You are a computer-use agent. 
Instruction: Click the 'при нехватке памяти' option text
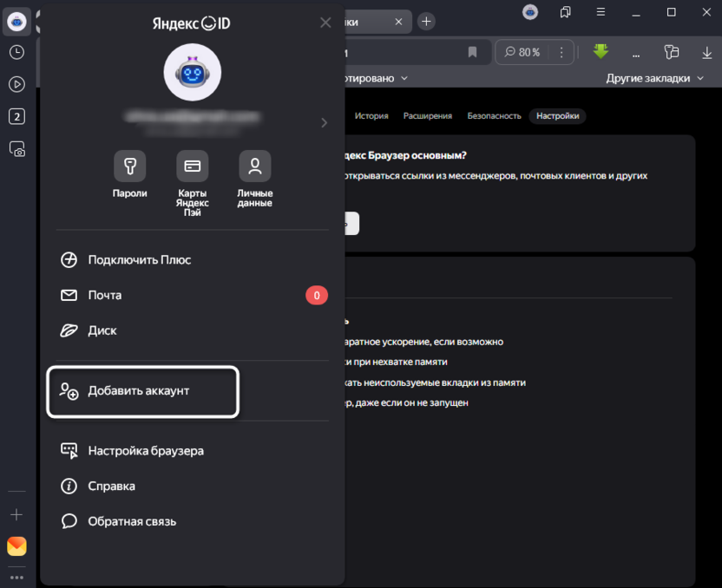tap(401, 363)
